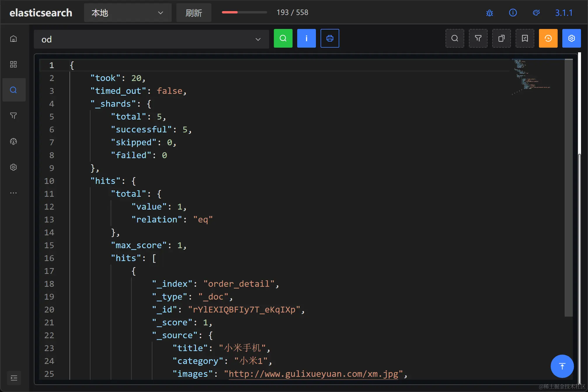The height and width of the screenshot is (392, 588).
Task: Click the green search execute button
Action: point(283,38)
